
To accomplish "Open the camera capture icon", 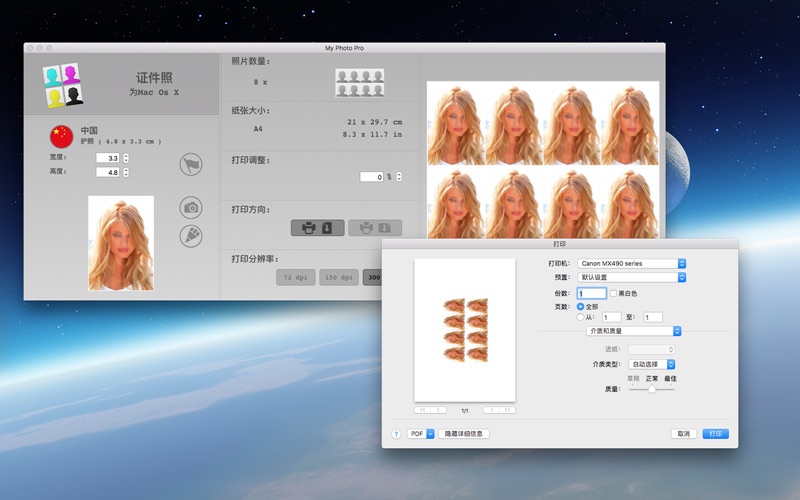I will [x=190, y=207].
